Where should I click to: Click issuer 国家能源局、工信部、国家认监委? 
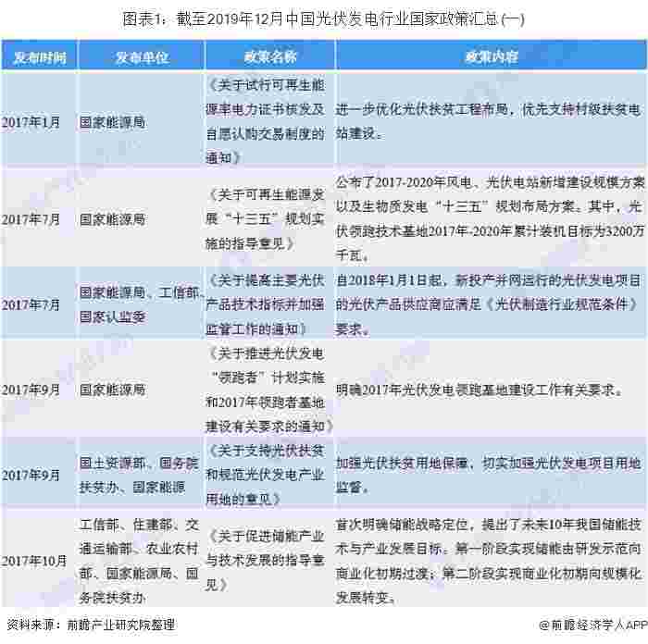[142, 304]
